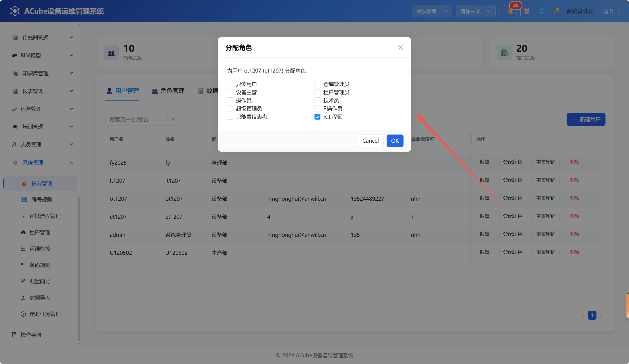This screenshot has width=629, height=364.
Task: Click the role total people icon
Action: point(111,53)
